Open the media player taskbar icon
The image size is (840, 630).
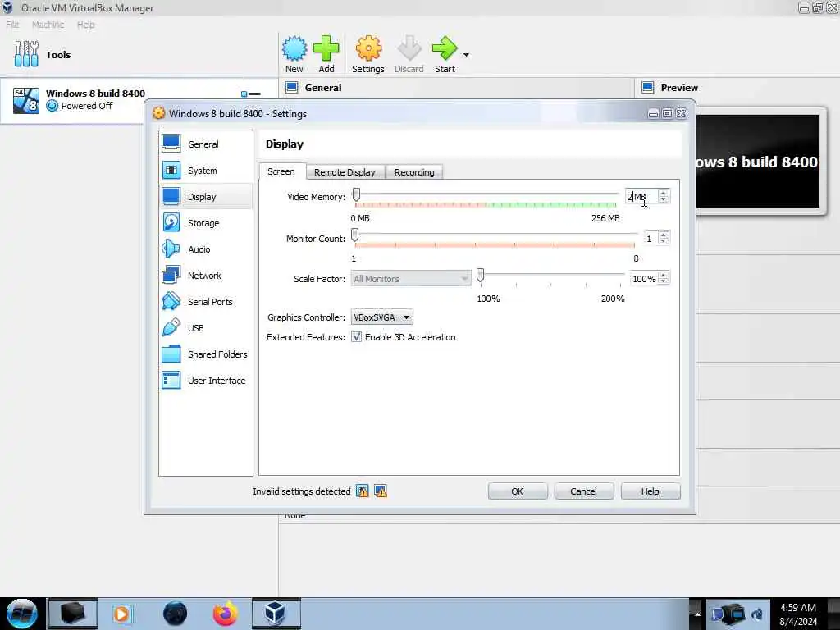pos(121,614)
